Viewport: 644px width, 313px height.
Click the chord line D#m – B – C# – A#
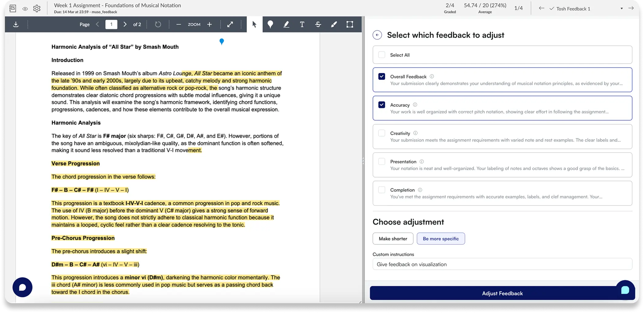95,264
